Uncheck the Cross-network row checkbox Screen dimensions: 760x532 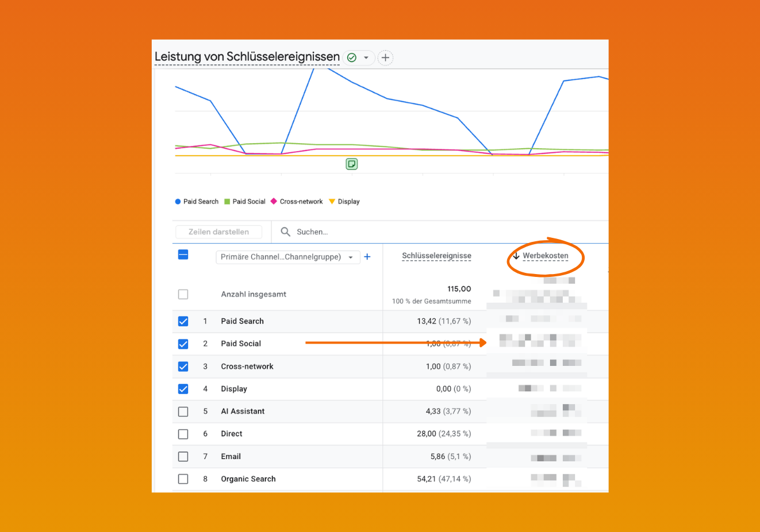click(x=183, y=367)
